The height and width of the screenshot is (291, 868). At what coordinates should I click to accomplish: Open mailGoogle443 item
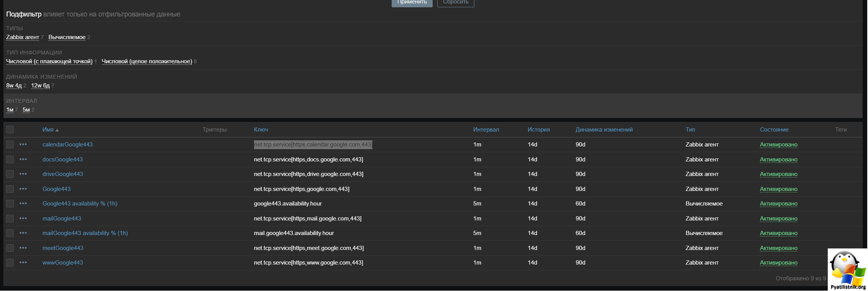pyautogui.click(x=62, y=219)
